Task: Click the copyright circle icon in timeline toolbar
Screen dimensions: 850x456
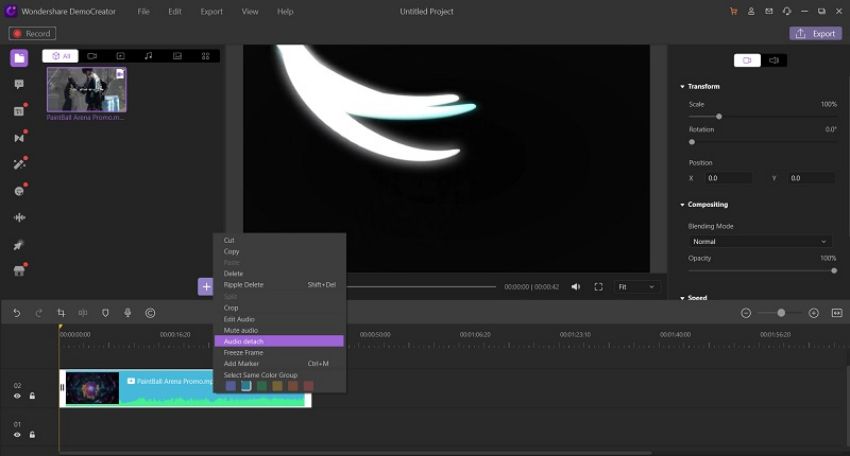Action: pyautogui.click(x=150, y=313)
